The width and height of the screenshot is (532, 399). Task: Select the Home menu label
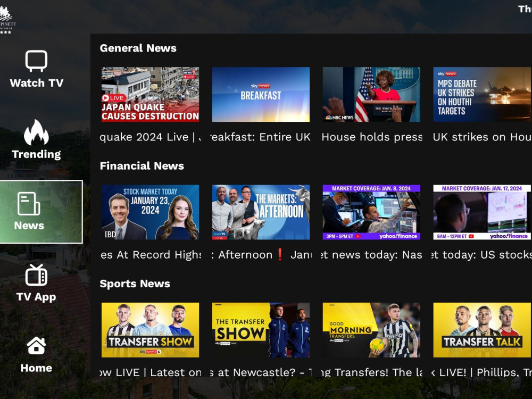coord(36,368)
